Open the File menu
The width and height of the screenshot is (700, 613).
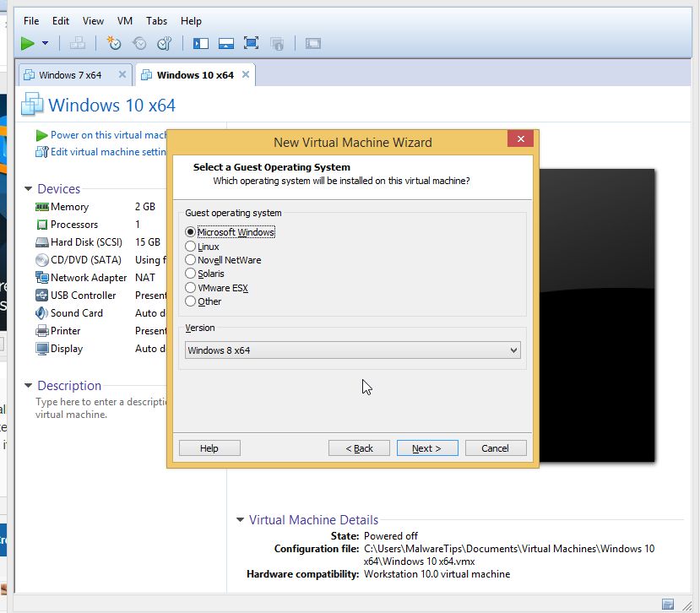pyautogui.click(x=31, y=21)
